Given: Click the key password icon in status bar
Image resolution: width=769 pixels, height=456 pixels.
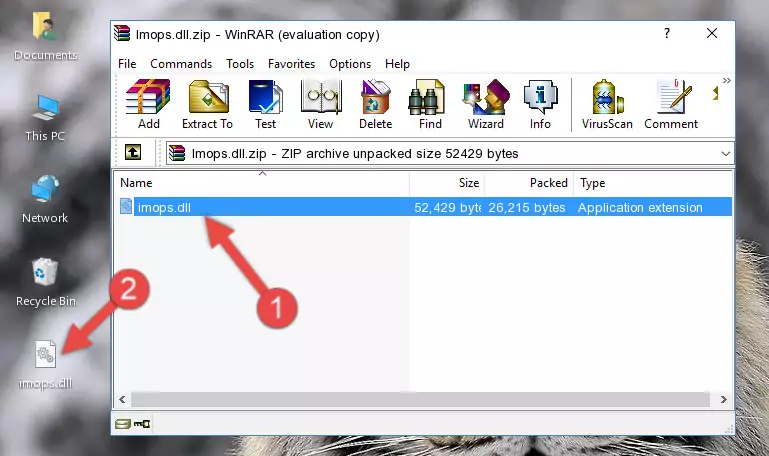Looking at the screenshot, I should (142, 424).
